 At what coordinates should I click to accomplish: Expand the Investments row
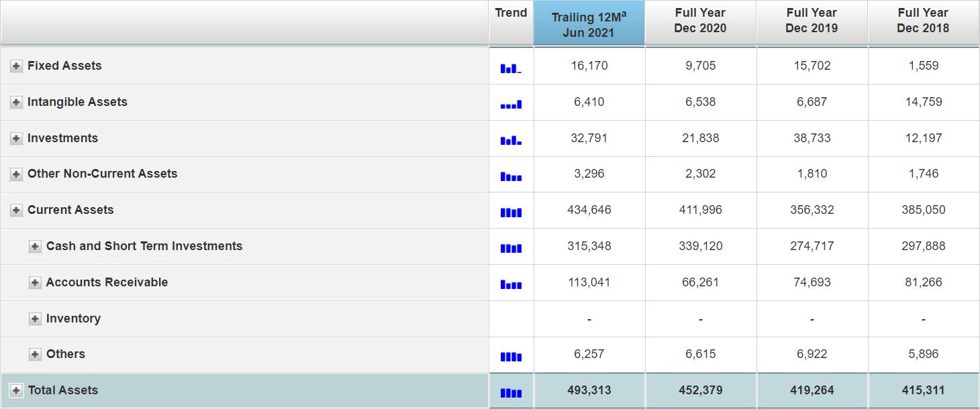pos(17,138)
